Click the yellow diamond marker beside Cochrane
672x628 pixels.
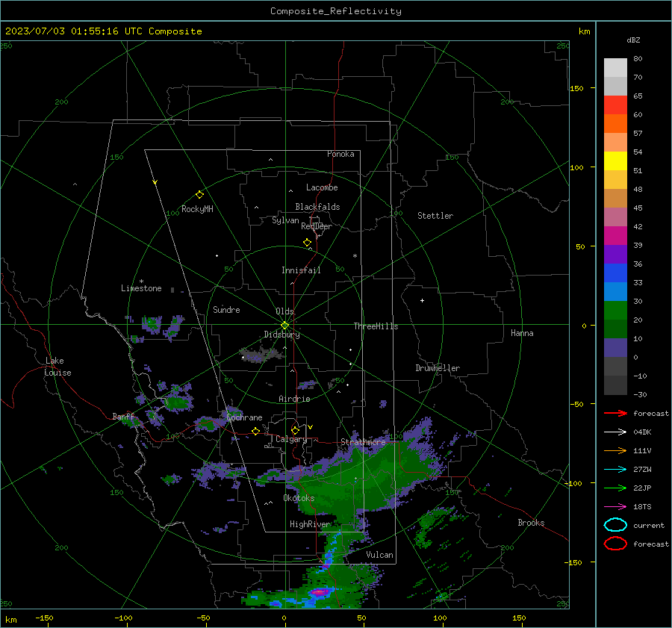[x=255, y=431]
